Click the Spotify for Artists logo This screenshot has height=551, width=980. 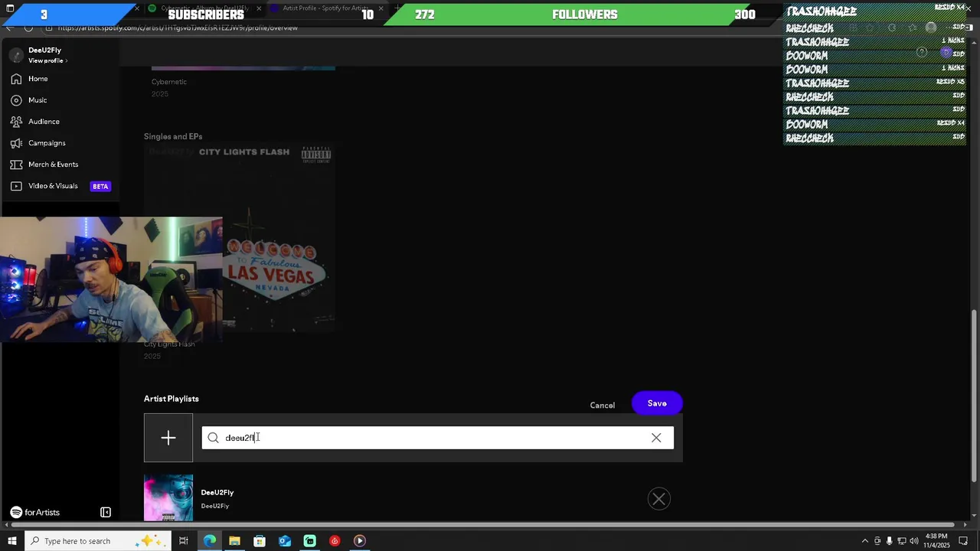coord(34,513)
